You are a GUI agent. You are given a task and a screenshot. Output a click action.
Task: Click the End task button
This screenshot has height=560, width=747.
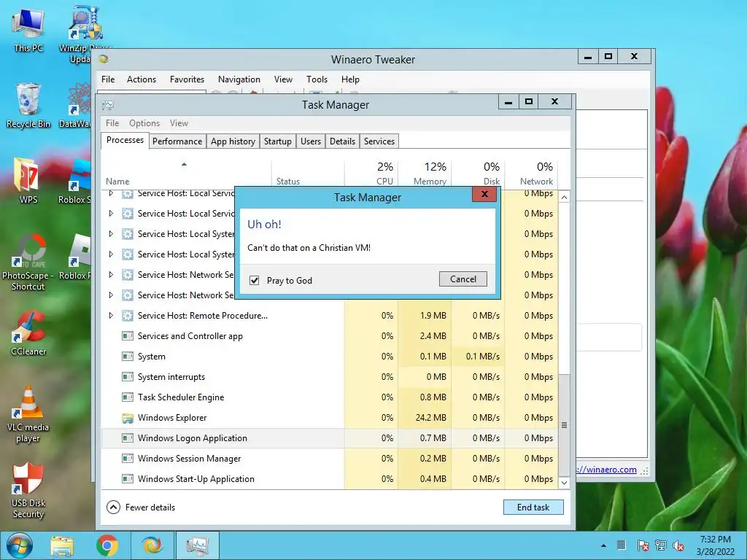click(x=533, y=507)
